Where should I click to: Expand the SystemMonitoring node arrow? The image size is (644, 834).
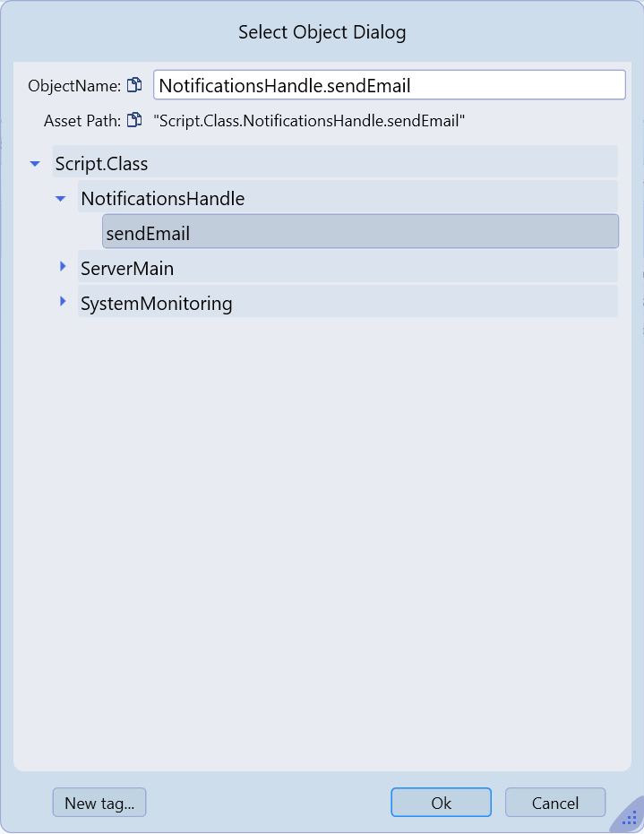point(63,302)
